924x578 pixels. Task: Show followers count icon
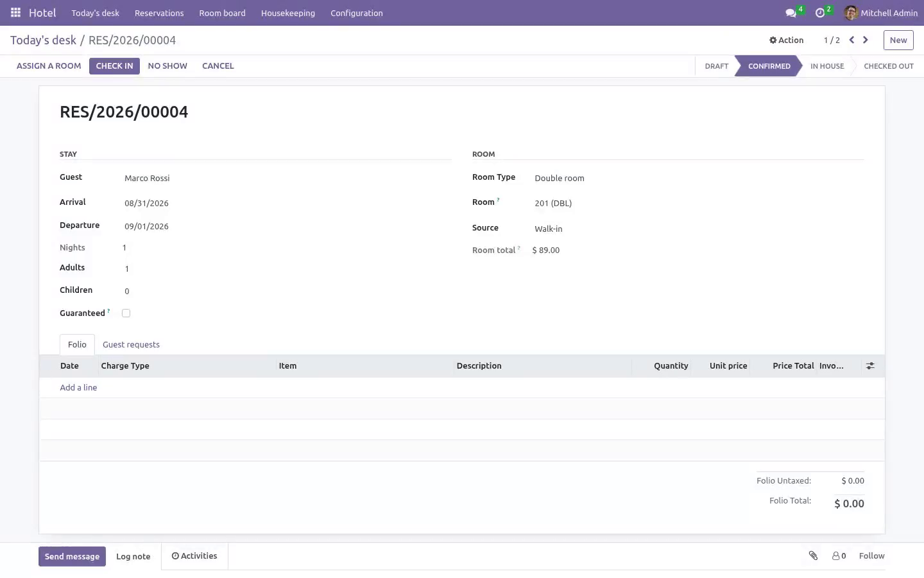839,556
